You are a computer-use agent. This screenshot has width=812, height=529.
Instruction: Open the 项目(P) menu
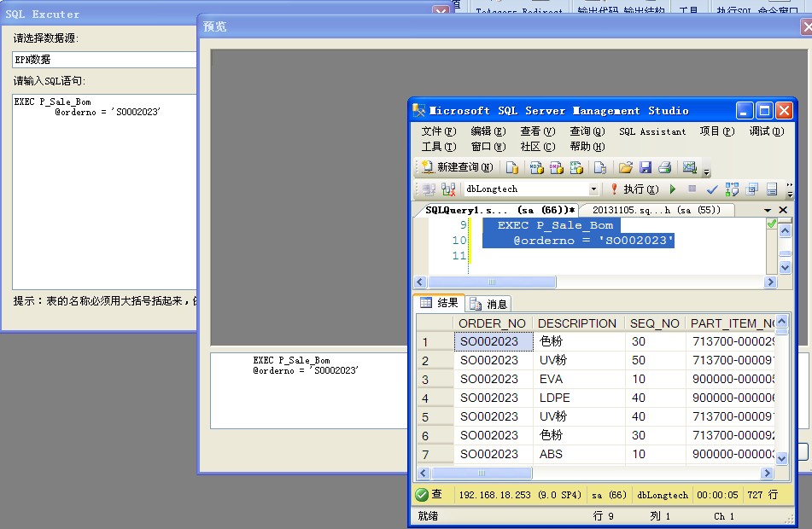point(717,131)
